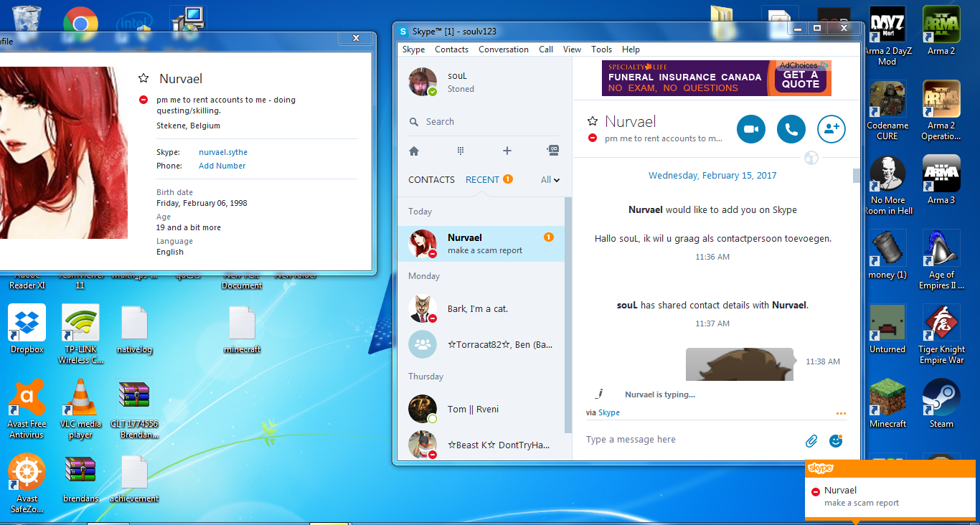This screenshot has height=525, width=980.
Task: Select the VLC media player desktop icon
Action: pos(80,409)
